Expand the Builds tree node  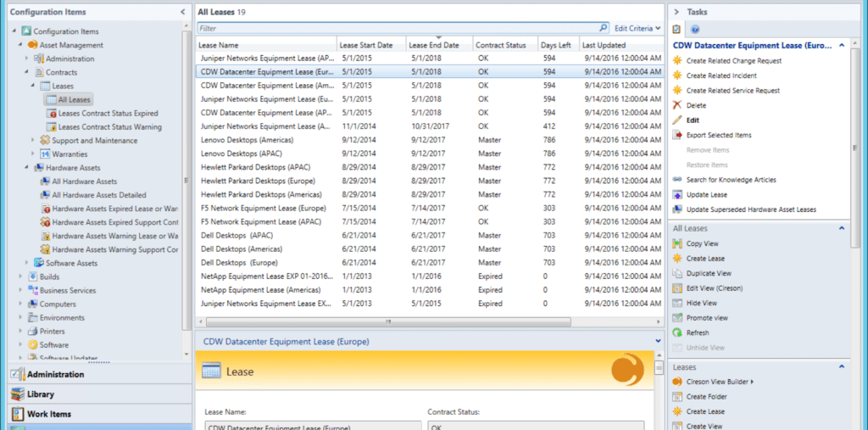(x=20, y=276)
